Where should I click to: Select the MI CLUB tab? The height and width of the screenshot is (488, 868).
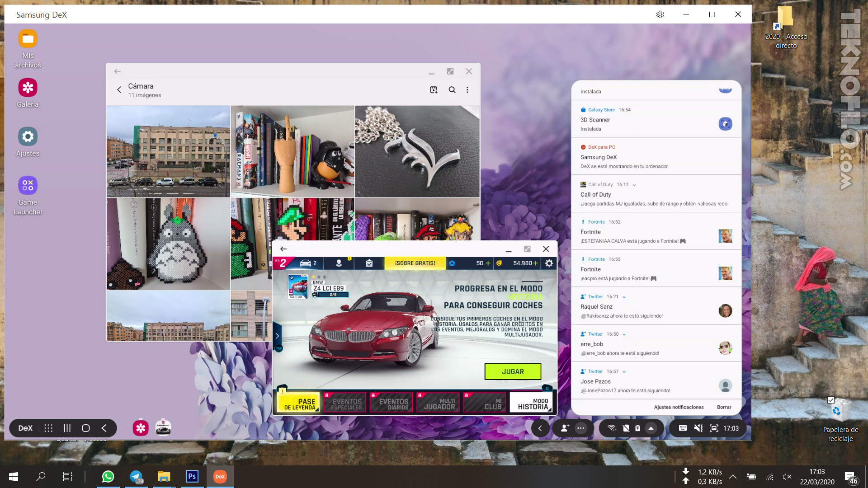click(x=485, y=402)
